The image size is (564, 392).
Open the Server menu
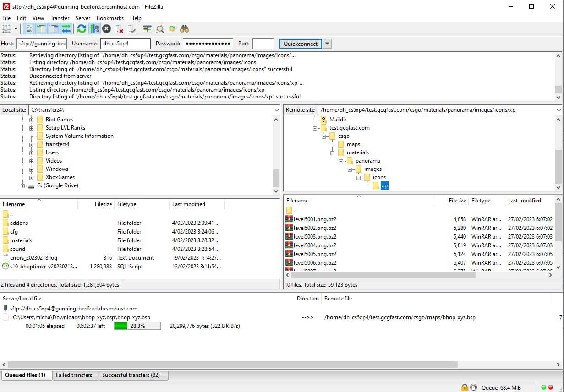[83, 18]
